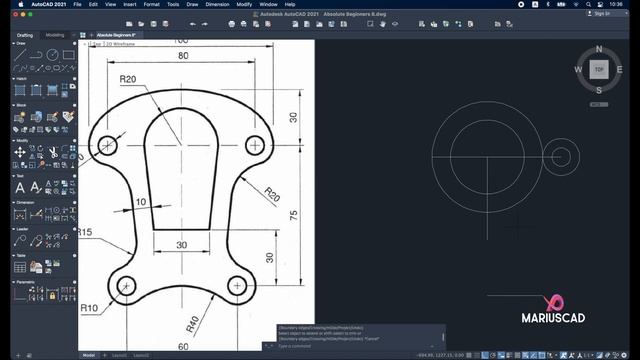Click the Sign In button
Screen dimensions: 640x360
(602, 13)
